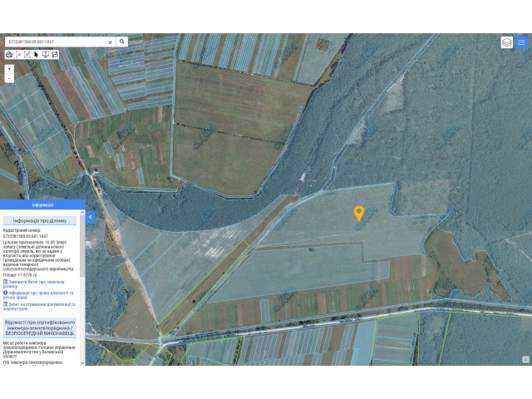Zoom in with the plus button

pyautogui.click(x=9, y=69)
